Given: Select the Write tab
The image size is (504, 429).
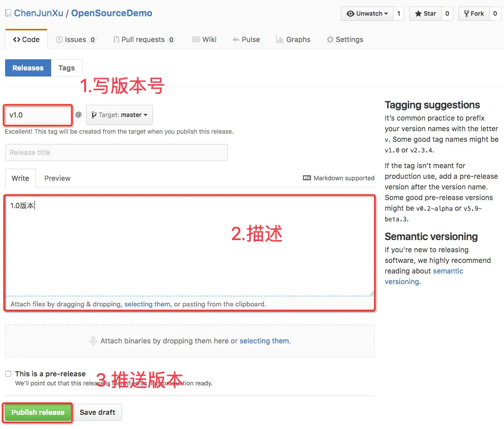Looking at the screenshot, I should [20, 178].
